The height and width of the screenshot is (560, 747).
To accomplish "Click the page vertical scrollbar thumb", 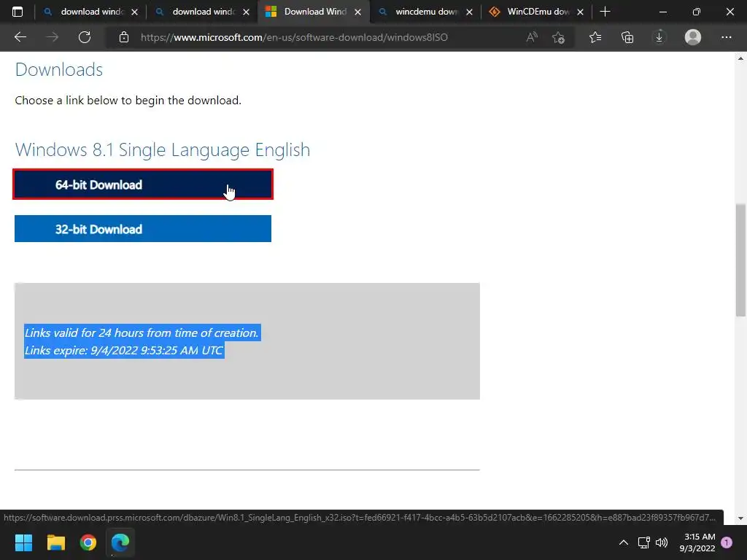I will [740, 260].
